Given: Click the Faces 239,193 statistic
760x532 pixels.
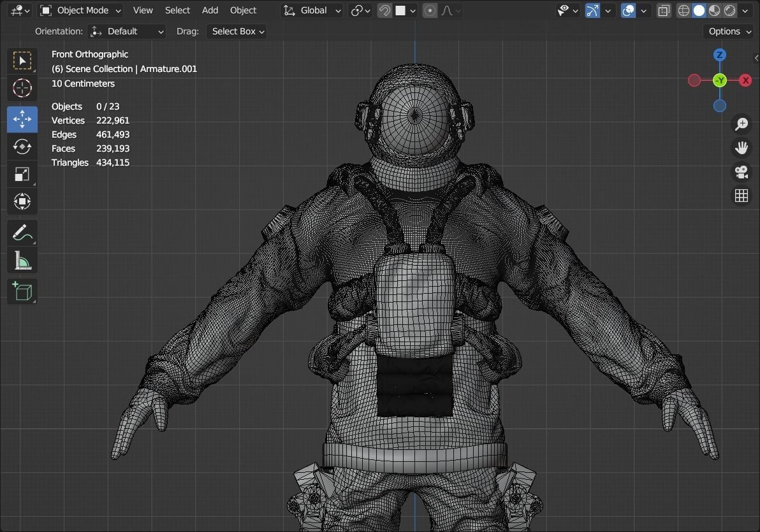Looking at the screenshot, I should coord(90,148).
